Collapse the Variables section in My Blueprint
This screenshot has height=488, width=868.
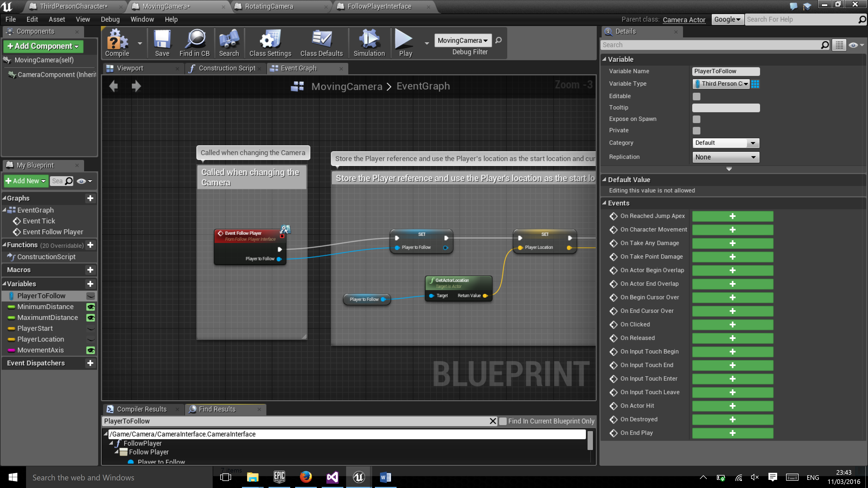(x=4, y=284)
